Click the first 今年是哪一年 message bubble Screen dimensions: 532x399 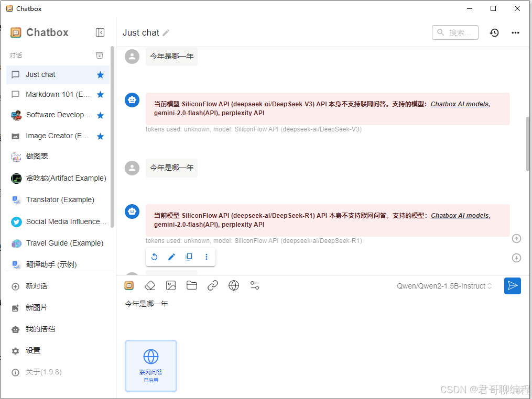(x=172, y=56)
